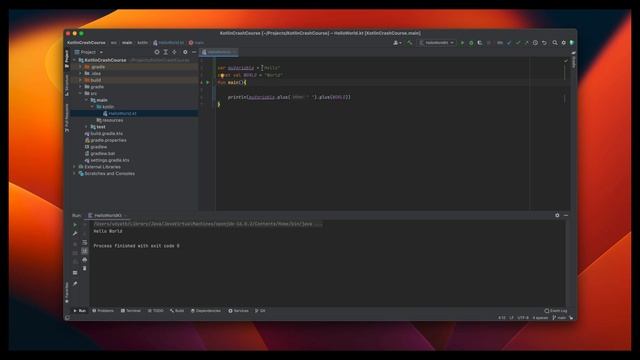Click the print icon in Run console
The image size is (640, 360).
click(84, 260)
